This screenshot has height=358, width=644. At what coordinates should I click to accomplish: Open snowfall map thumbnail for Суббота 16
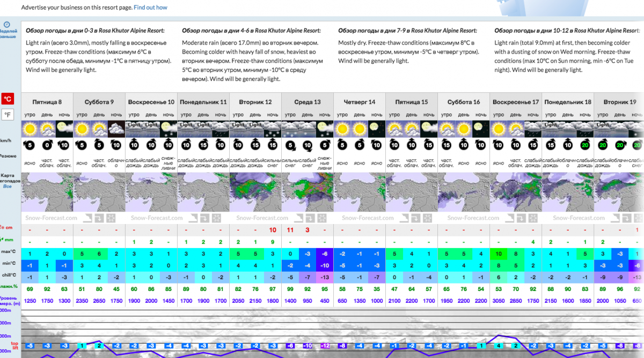point(463,191)
